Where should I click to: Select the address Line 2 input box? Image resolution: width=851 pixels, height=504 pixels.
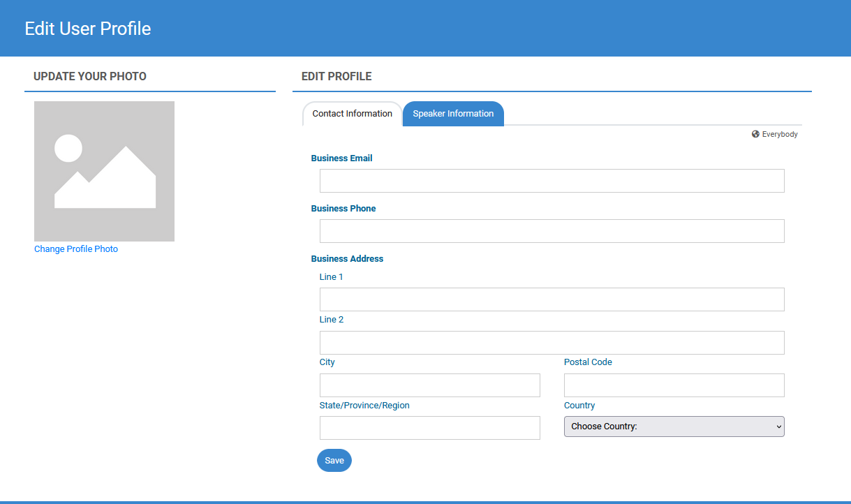[x=552, y=343]
